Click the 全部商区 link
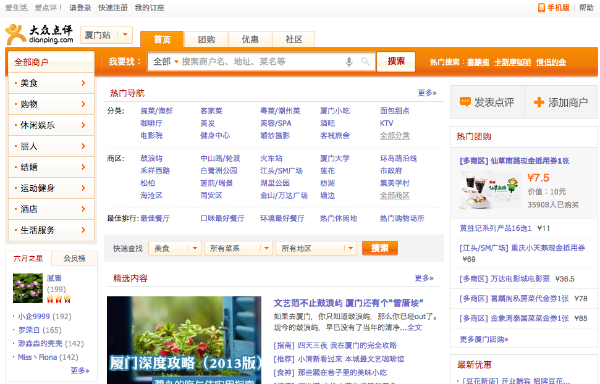This screenshot has height=384, width=600. [x=395, y=195]
